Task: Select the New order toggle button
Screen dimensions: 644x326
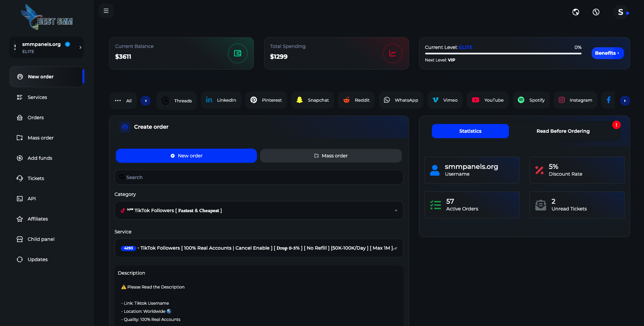Action: (x=186, y=156)
